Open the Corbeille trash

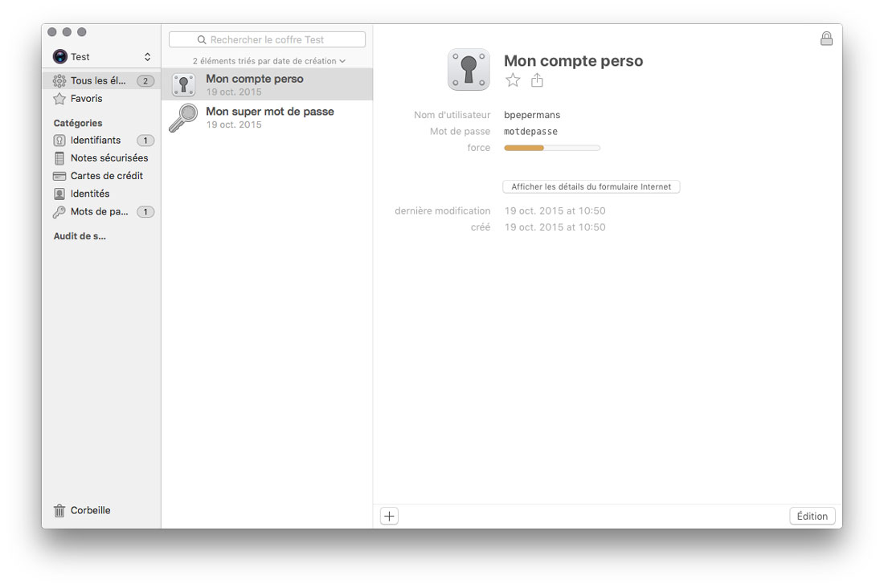(x=82, y=510)
